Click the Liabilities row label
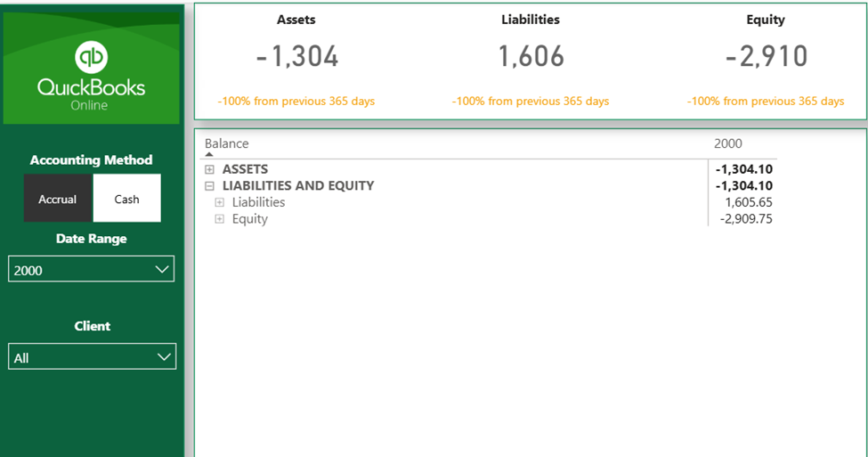 pyautogui.click(x=258, y=203)
